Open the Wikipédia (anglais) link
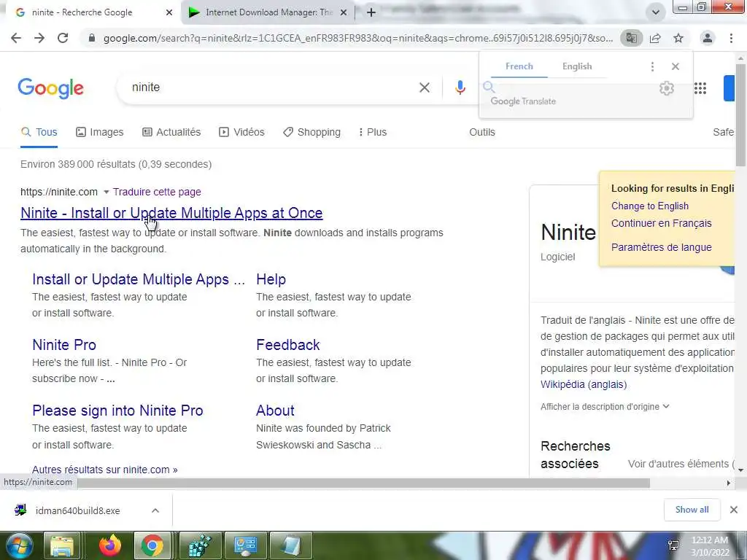Image resolution: width=747 pixels, height=560 pixels. click(584, 384)
